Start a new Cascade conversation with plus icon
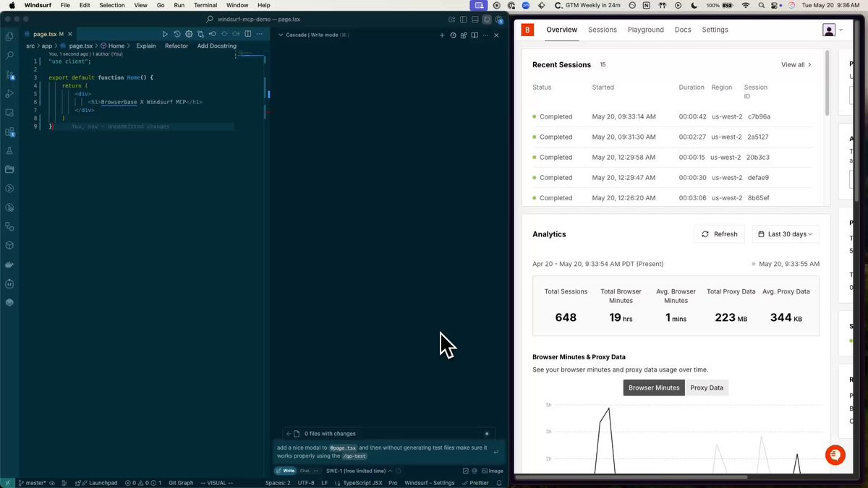 click(x=442, y=35)
